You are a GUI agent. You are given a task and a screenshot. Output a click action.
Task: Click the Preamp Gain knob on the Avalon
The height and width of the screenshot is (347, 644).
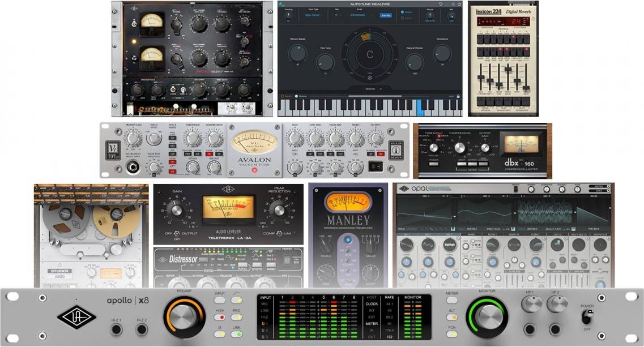coord(134,138)
